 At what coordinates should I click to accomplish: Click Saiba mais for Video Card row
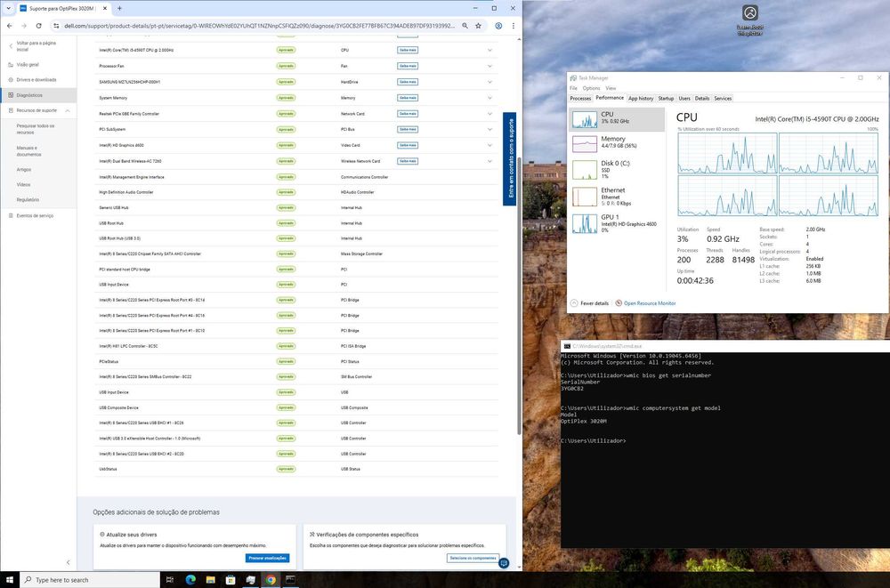[408, 145]
